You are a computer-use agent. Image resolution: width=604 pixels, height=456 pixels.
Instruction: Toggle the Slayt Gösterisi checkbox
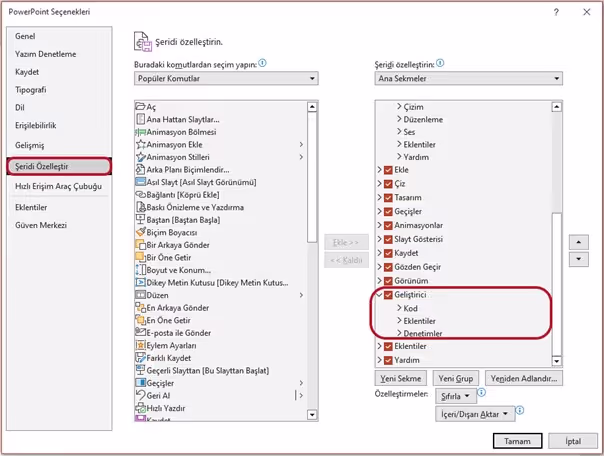click(388, 239)
